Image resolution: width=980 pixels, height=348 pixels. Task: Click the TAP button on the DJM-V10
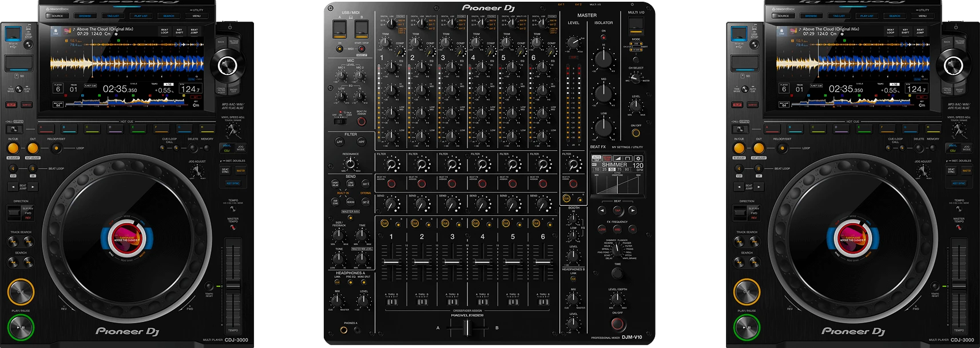click(617, 210)
